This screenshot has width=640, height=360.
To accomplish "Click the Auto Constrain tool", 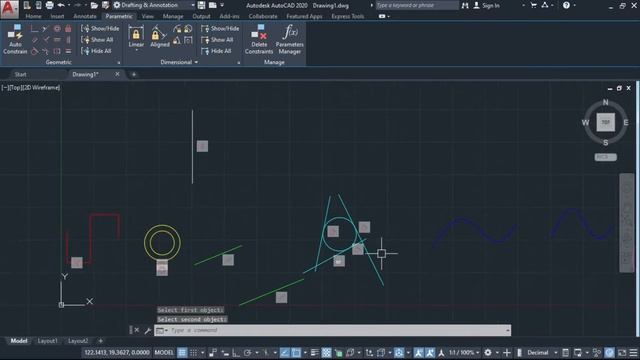I will (15, 40).
